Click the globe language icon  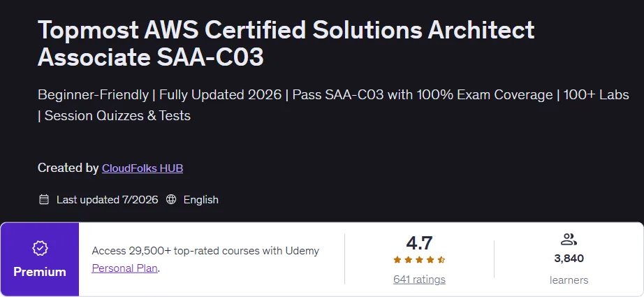pos(171,200)
